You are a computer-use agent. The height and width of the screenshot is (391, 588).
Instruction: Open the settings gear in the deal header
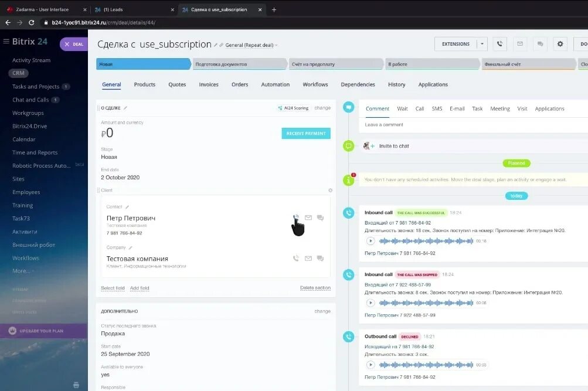pyautogui.click(x=560, y=44)
